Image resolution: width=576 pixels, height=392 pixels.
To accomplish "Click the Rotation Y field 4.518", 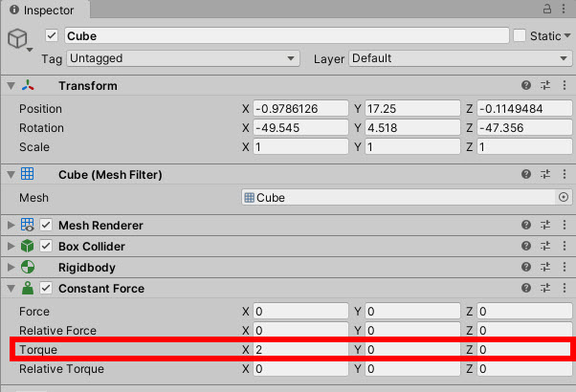I will pos(412,127).
